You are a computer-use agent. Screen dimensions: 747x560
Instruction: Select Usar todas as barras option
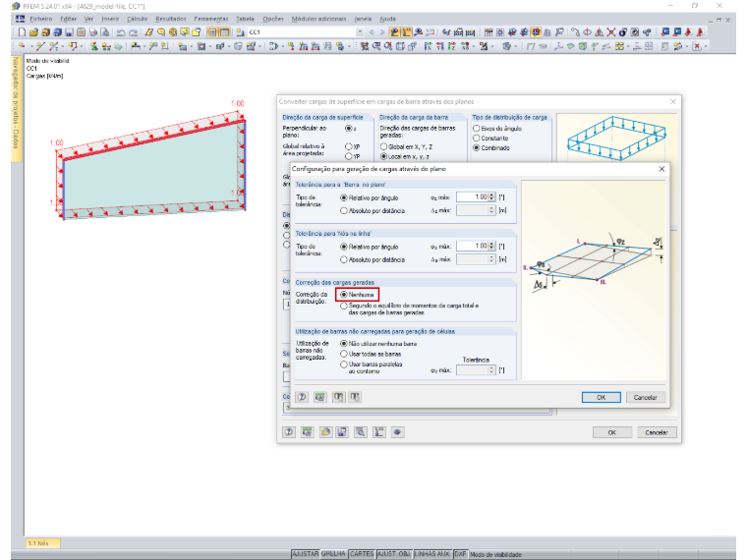tap(343, 354)
